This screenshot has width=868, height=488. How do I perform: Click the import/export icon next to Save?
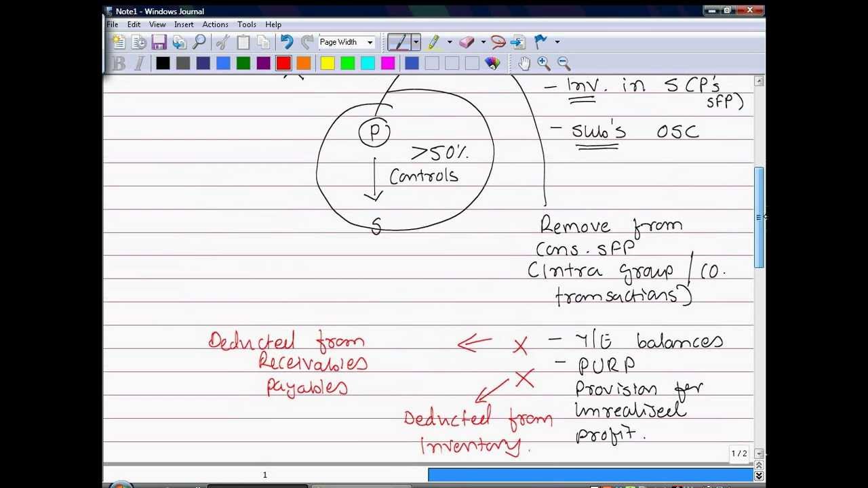pyautogui.click(x=179, y=42)
